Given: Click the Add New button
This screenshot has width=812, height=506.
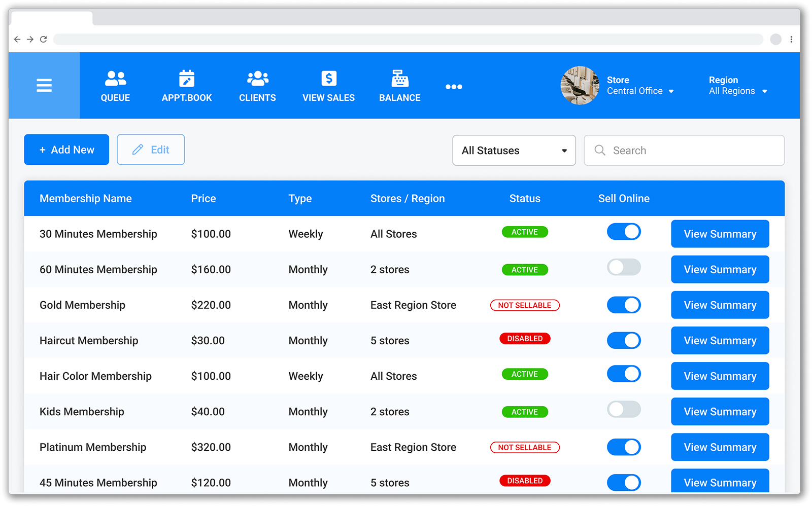Looking at the screenshot, I should [66, 150].
